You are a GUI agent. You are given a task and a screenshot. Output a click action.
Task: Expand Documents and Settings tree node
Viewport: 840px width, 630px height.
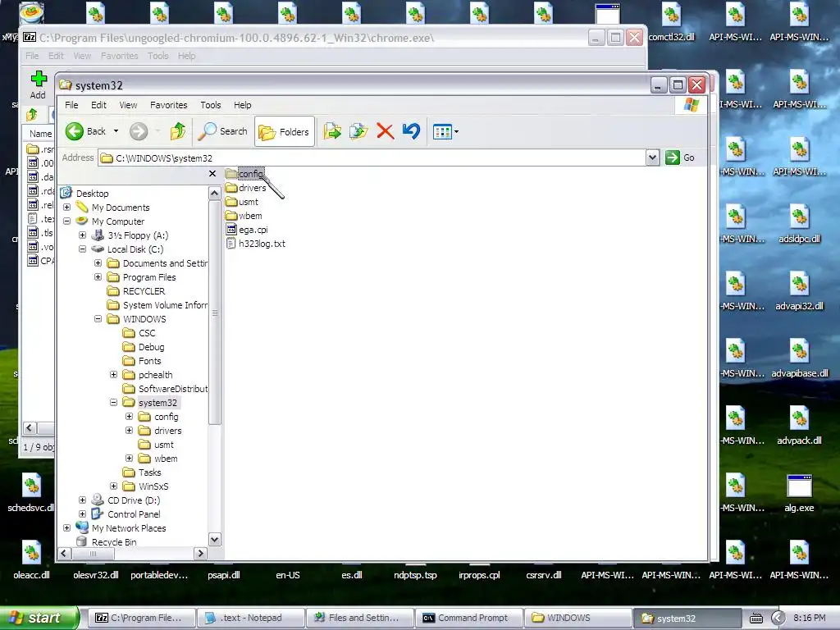point(98,263)
